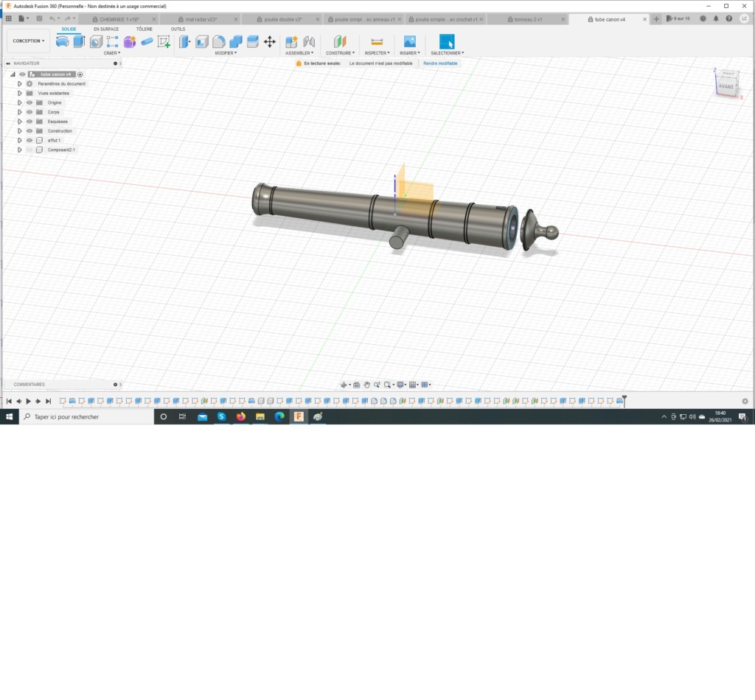This screenshot has height=700, width=755.
Task: Select the Move/Copy arrows icon
Action: tap(270, 42)
